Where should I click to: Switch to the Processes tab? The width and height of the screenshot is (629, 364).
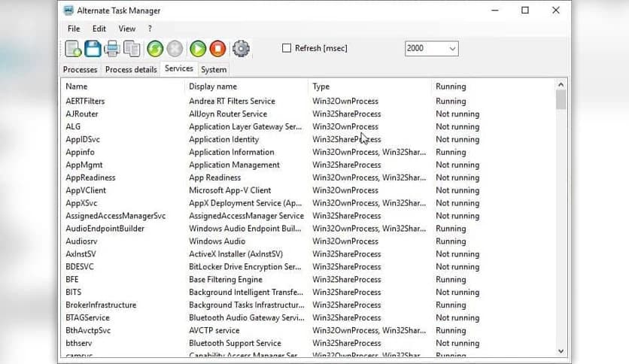(x=80, y=69)
